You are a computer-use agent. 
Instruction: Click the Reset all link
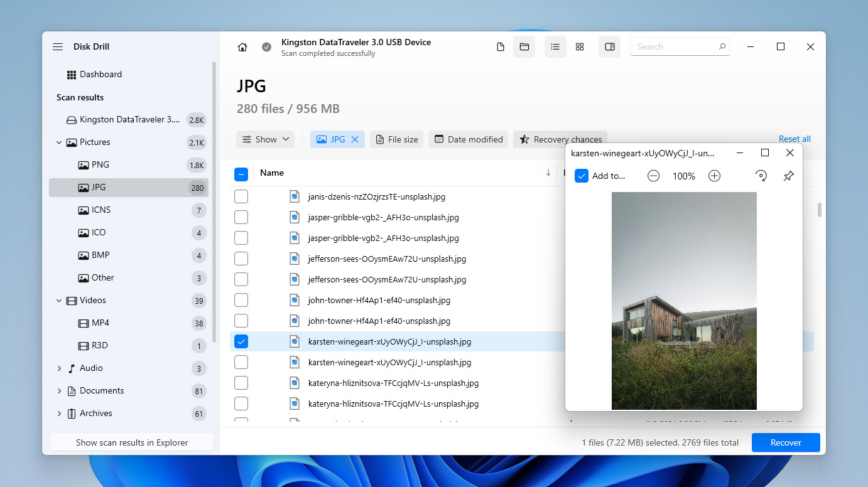pos(794,139)
